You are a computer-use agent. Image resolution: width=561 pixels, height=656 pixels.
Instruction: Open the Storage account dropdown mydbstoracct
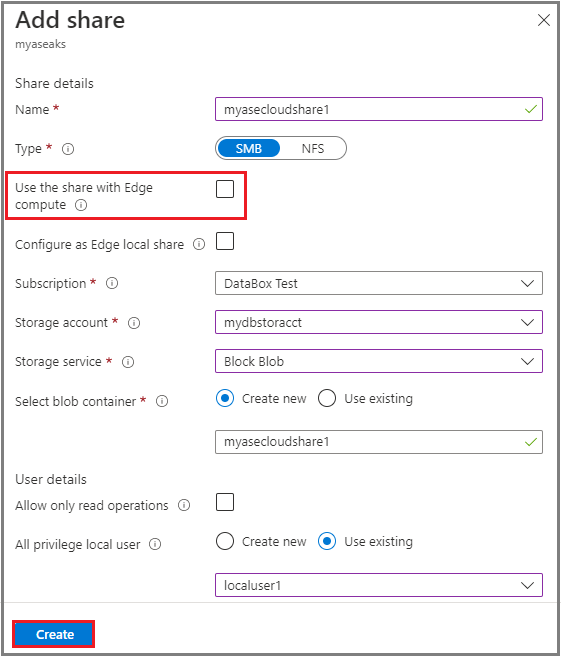[379, 322]
